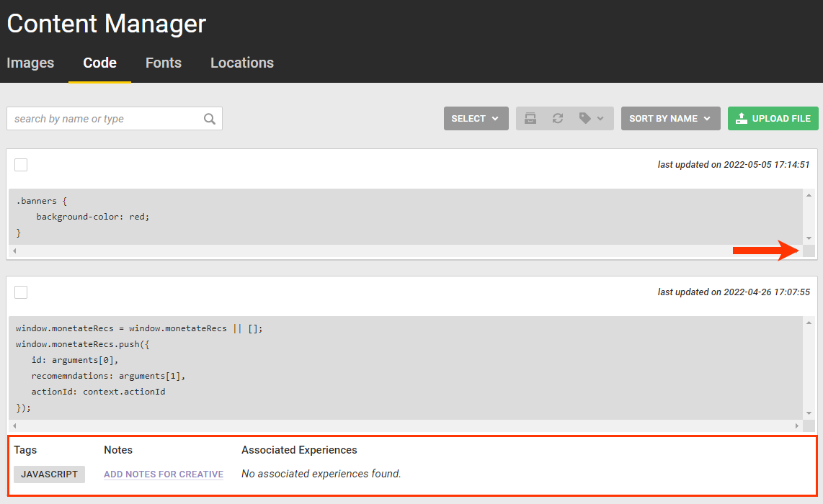Click the search by name or type field

(x=115, y=119)
